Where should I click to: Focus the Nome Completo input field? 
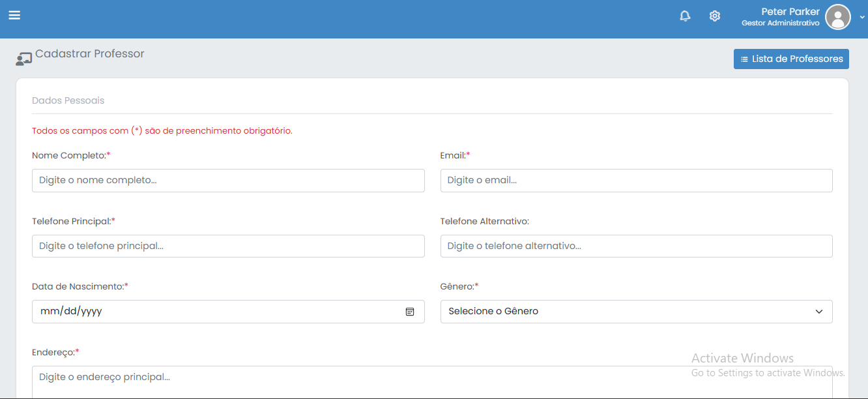pos(228,181)
